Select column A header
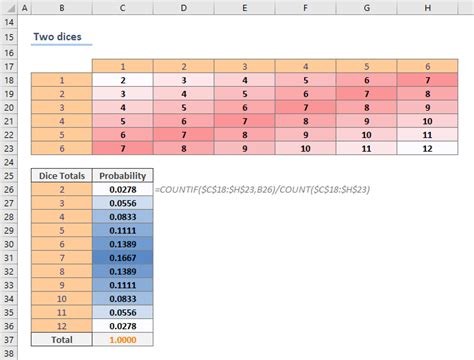 [24, 7]
